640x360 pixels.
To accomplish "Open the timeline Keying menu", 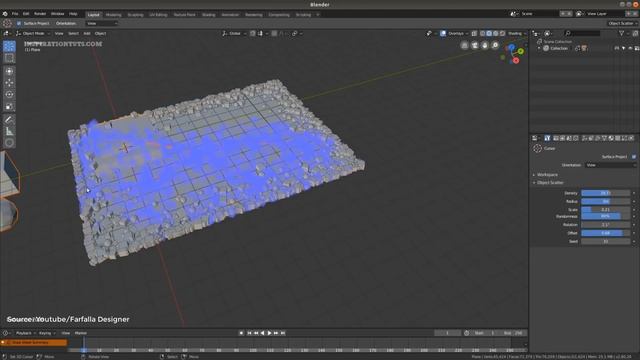I will [46, 333].
